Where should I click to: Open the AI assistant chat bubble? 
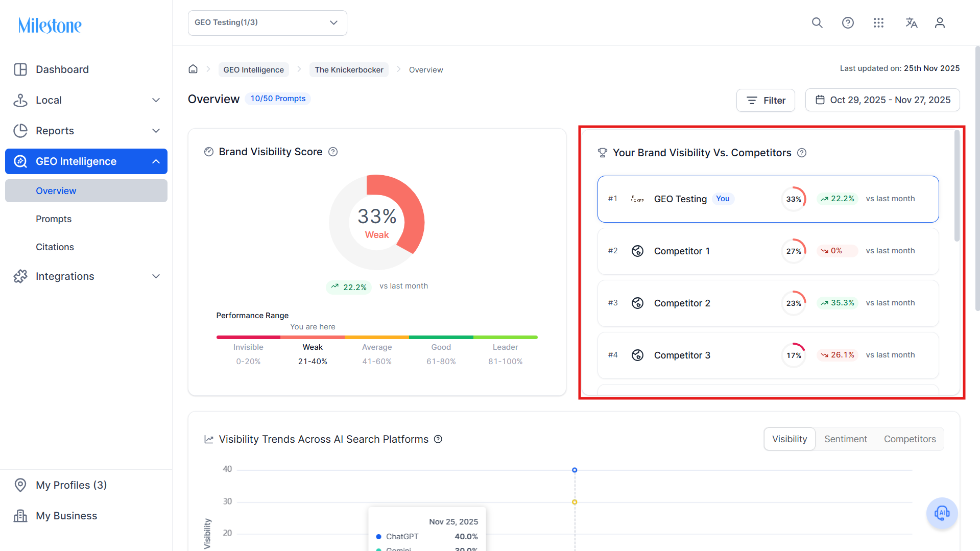942,513
